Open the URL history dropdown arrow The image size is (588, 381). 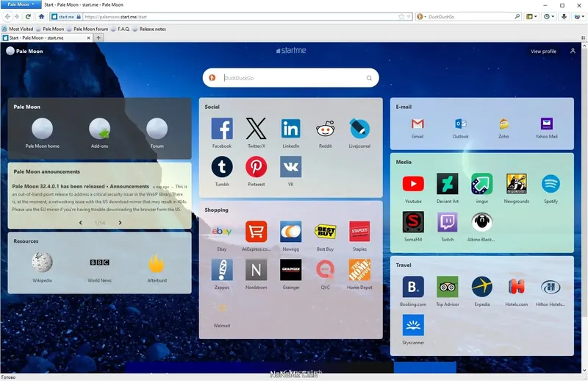(x=409, y=16)
